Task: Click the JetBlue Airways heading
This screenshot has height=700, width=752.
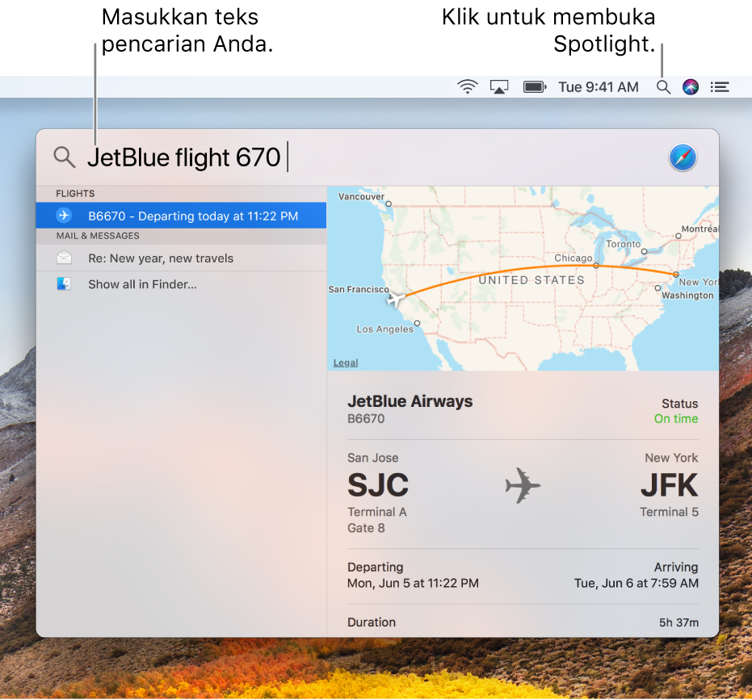Action: [410, 401]
